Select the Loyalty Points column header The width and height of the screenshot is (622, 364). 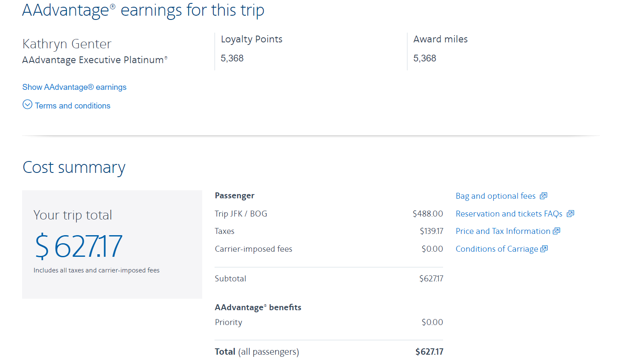(251, 39)
